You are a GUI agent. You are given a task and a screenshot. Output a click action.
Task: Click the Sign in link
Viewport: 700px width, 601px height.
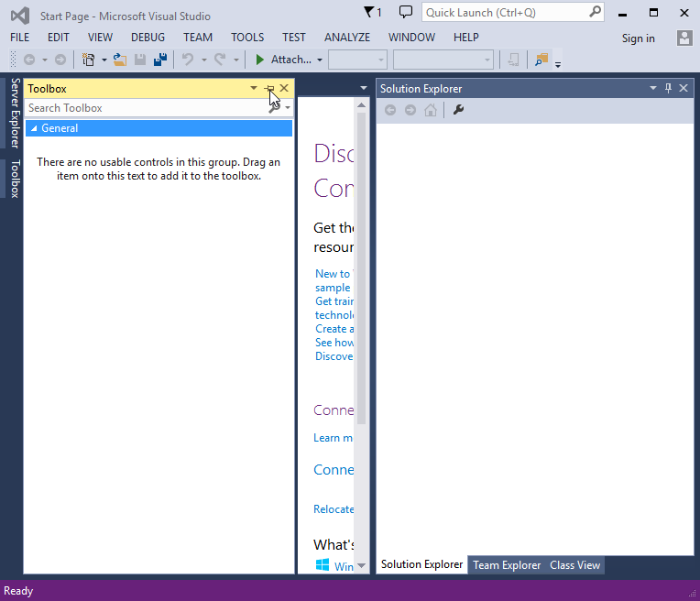(x=638, y=38)
